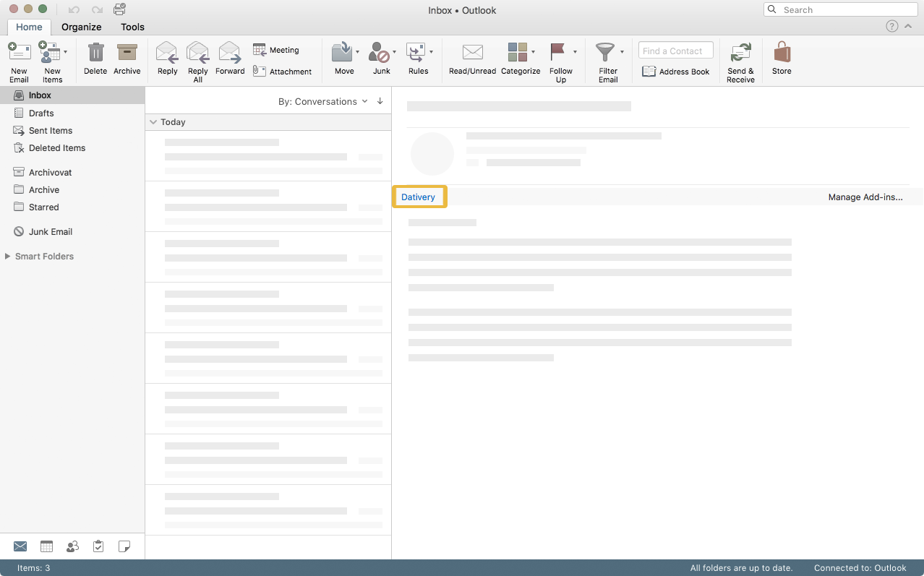
Task: Open the Help question mark icon
Action: coord(892,26)
